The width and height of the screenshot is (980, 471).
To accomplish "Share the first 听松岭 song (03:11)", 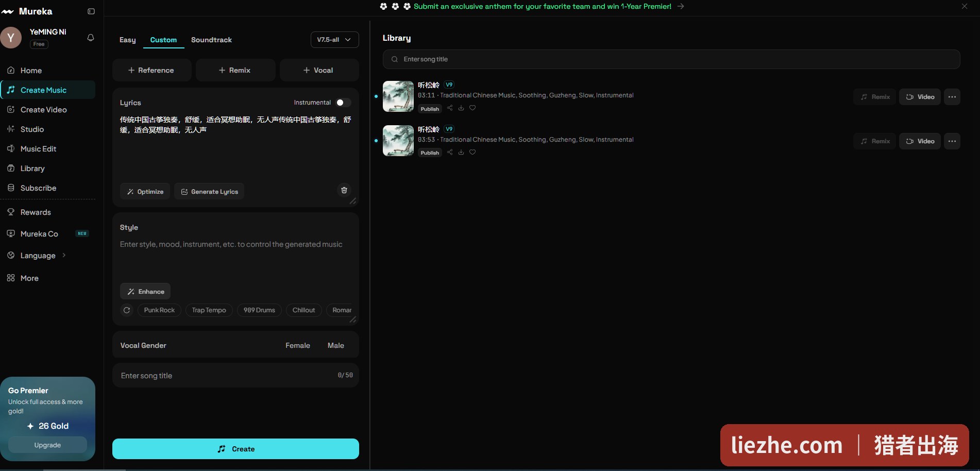I will pos(450,108).
